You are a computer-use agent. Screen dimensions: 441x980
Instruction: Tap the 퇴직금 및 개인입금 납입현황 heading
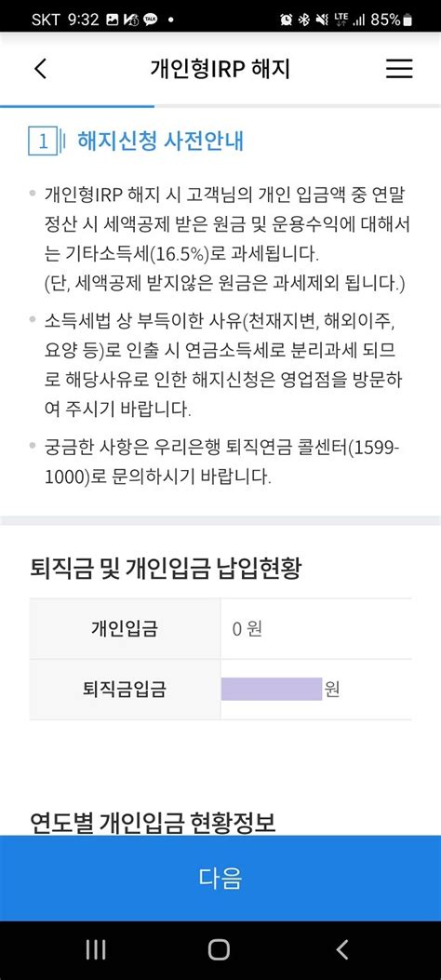[x=166, y=568]
